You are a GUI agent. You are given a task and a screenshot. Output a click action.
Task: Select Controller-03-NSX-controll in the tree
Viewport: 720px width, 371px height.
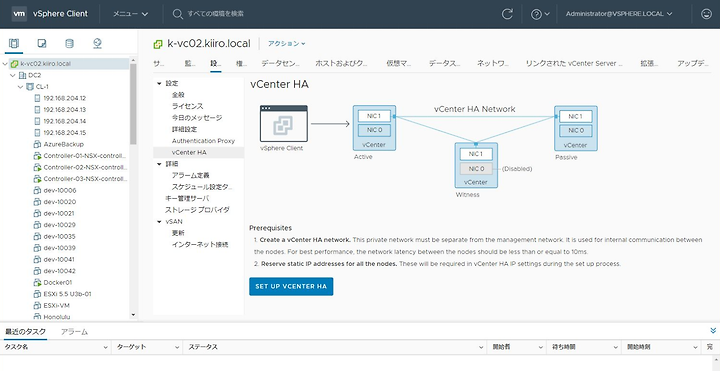[x=85, y=179]
